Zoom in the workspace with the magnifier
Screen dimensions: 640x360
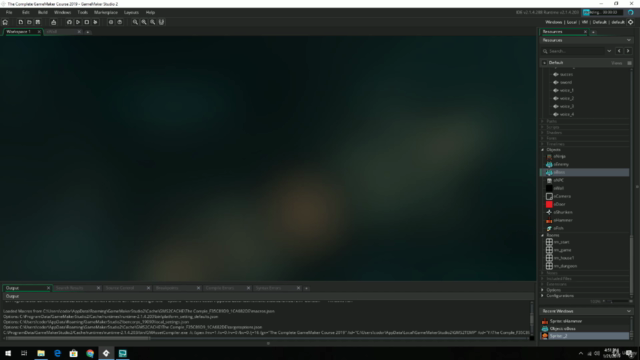pos(144,22)
